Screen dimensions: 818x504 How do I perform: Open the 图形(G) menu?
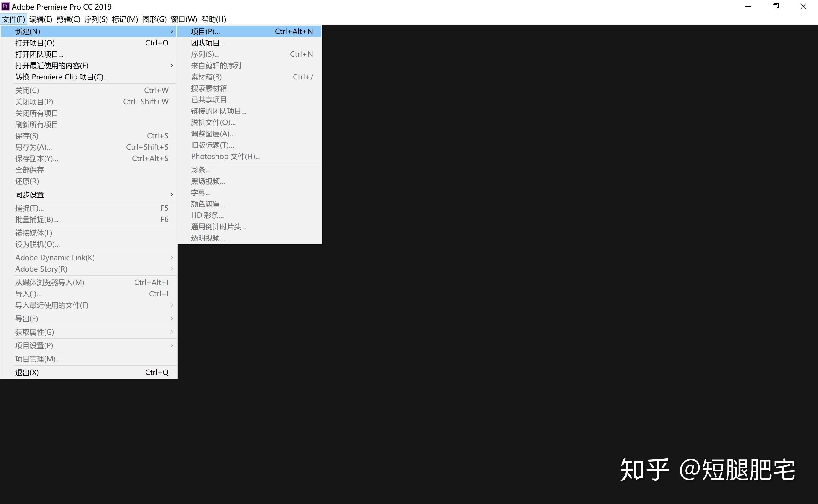pyautogui.click(x=155, y=19)
